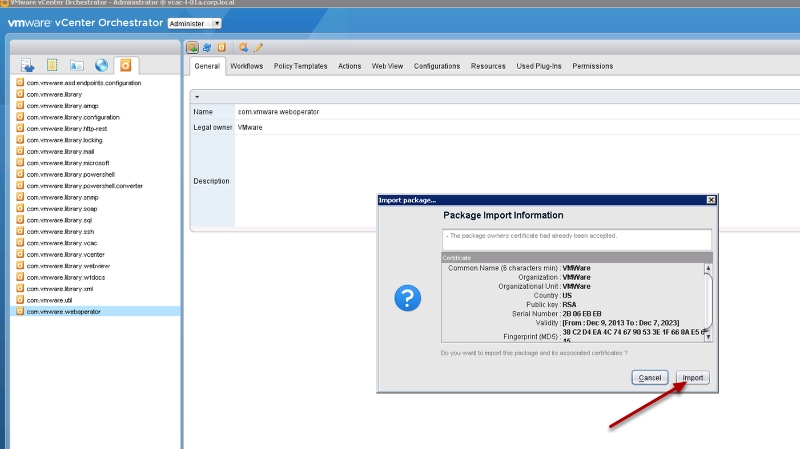The image size is (800, 449).
Task: Open the first sidebar view tab with document icon
Action: coord(28,65)
